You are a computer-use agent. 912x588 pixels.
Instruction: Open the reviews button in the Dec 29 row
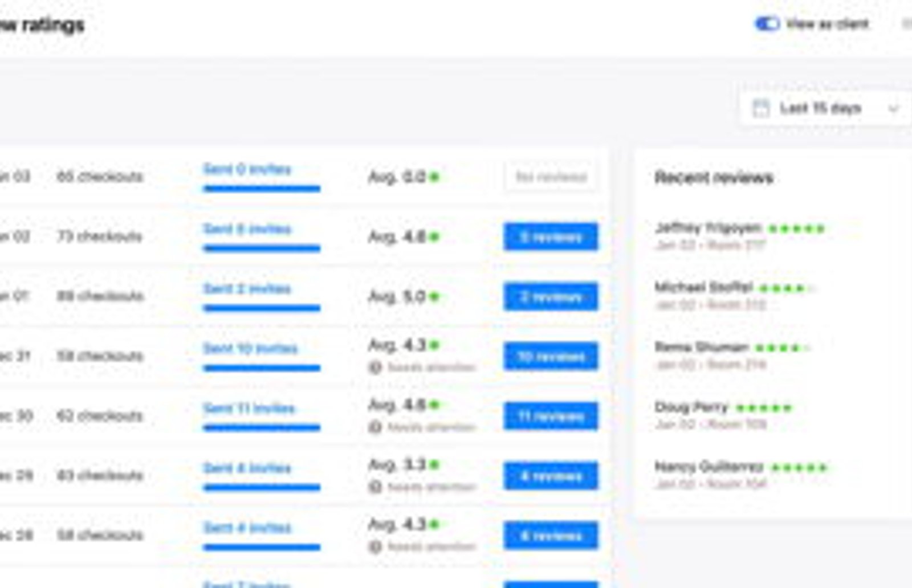pos(551,476)
